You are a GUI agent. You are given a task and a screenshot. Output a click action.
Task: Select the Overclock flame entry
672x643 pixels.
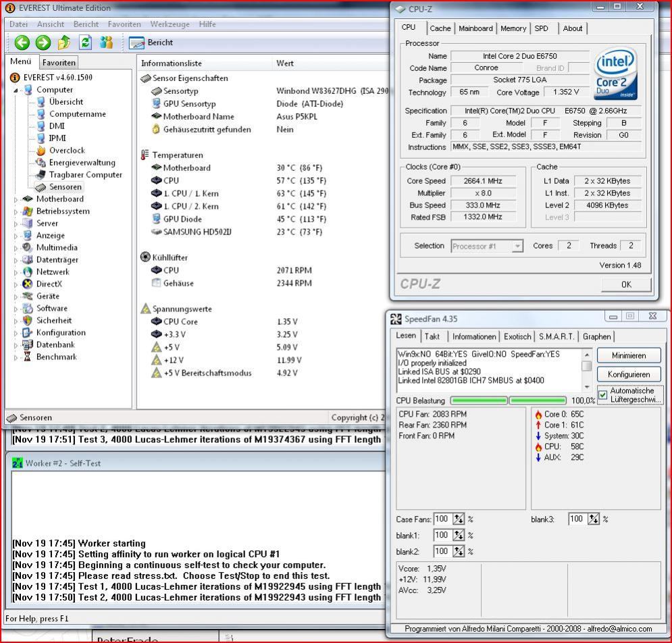click(x=67, y=151)
